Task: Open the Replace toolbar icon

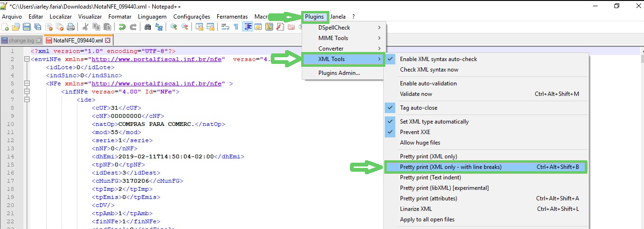Action: 159,27
